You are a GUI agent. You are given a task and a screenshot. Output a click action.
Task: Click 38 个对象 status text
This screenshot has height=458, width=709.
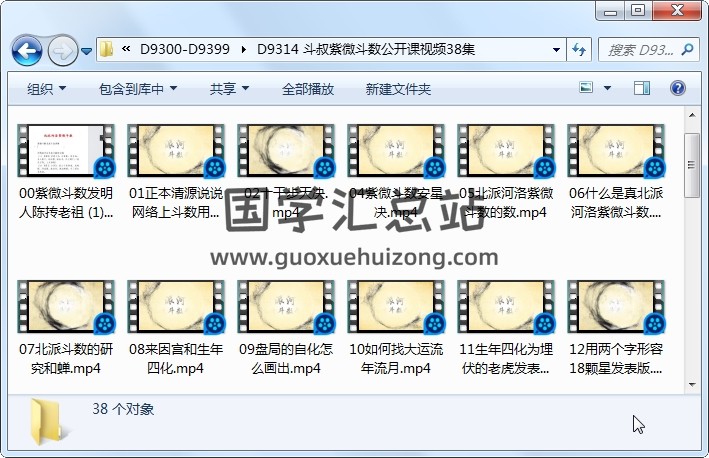point(123,409)
